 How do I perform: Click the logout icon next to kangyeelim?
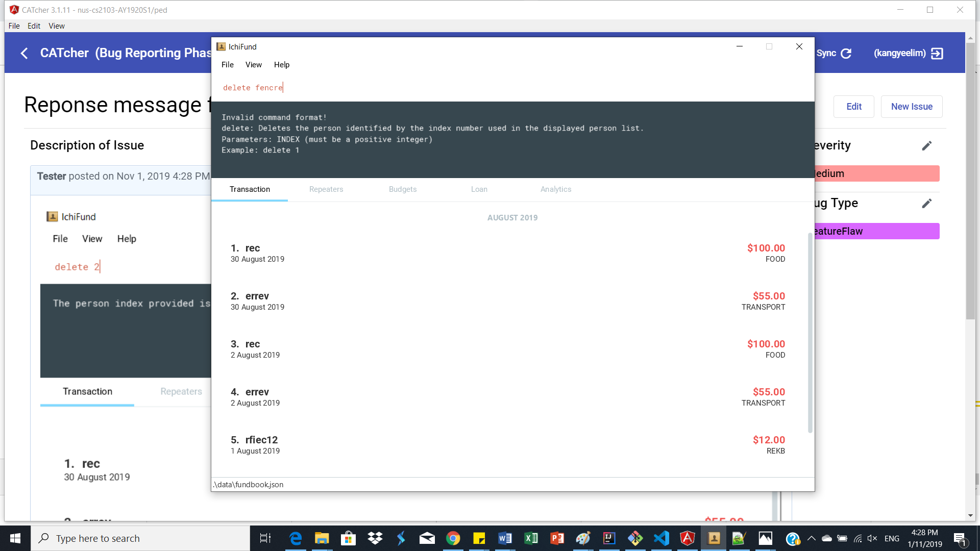click(x=937, y=53)
